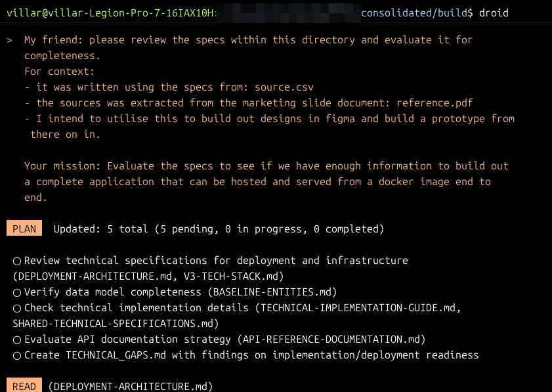Toggle the pending circle for creating TECHNICAL_GAPS.md
Viewport: 552px width, 392px height.
(x=16, y=355)
